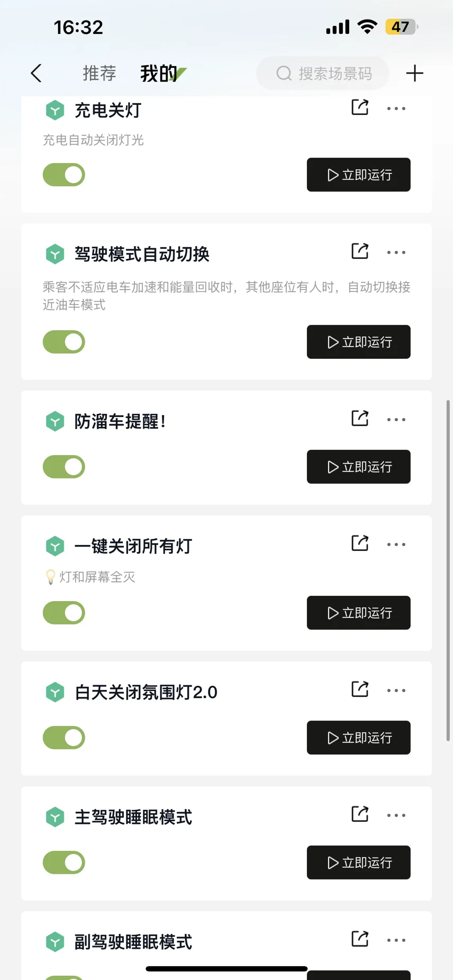Image resolution: width=453 pixels, height=980 pixels.
Task: Toggle the 防溜车提醒 switch off
Action: 64,467
